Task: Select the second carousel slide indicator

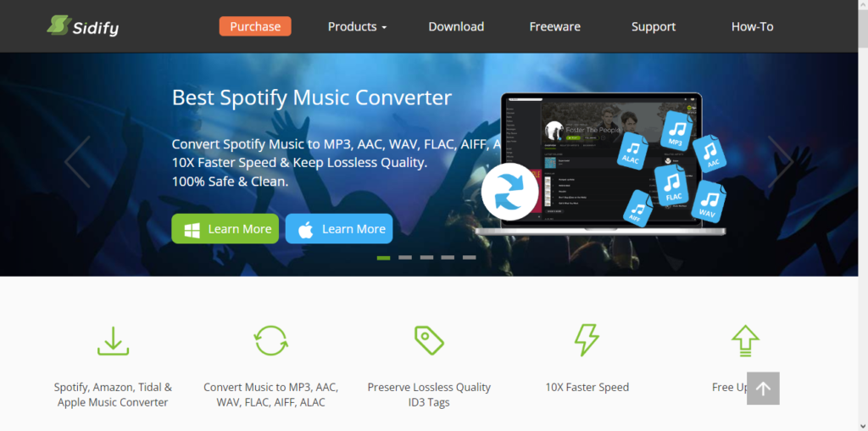Action: (405, 258)
